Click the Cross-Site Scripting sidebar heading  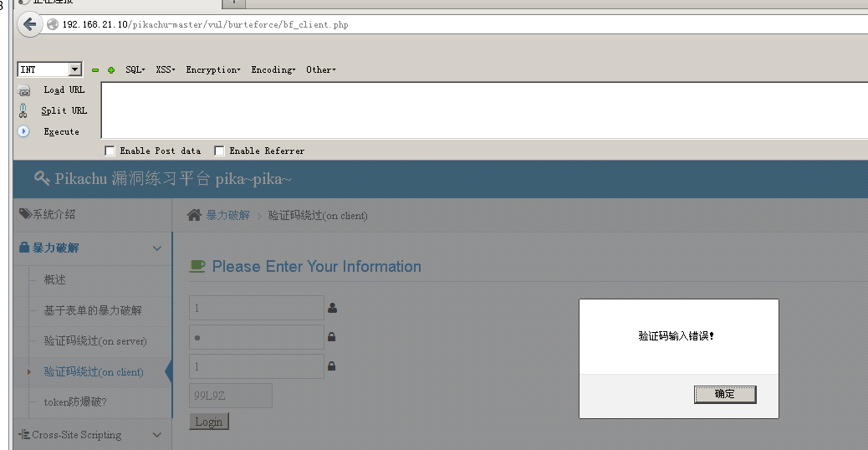pyautogui.click(x=76, y=434)
